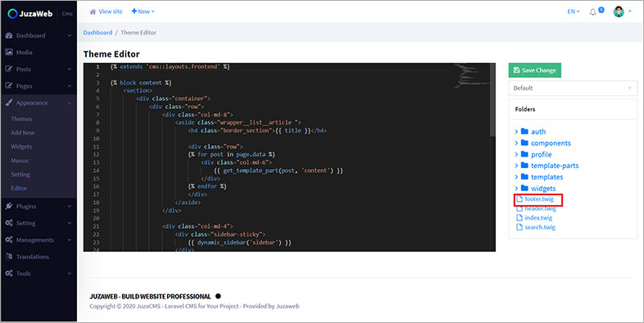Click the Dashboard gauge icon in sidebar

9,36
